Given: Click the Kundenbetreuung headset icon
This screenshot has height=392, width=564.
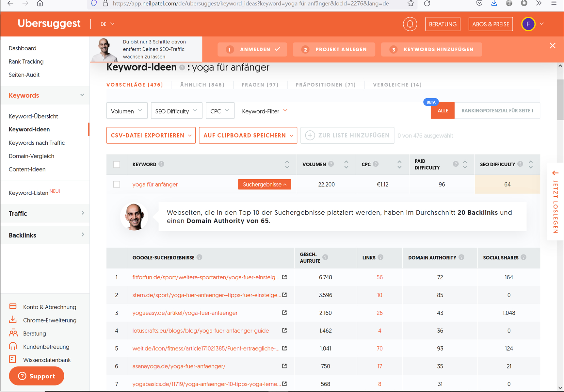Looking at the screenshot, I should pos(13,346).
